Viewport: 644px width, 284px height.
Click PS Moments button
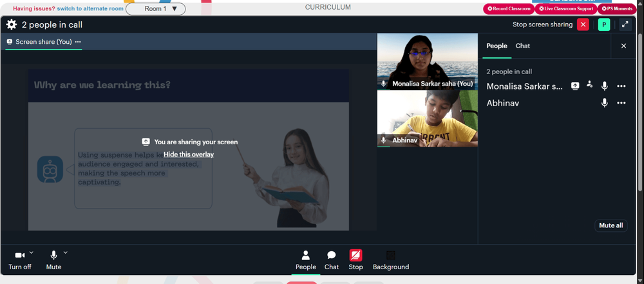617,8
